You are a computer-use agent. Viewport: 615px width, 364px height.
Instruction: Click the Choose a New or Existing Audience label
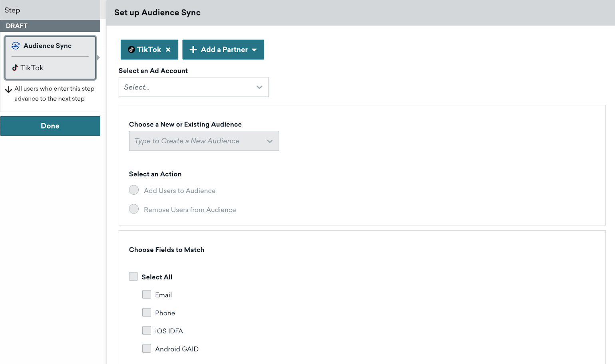click(185, 125)
